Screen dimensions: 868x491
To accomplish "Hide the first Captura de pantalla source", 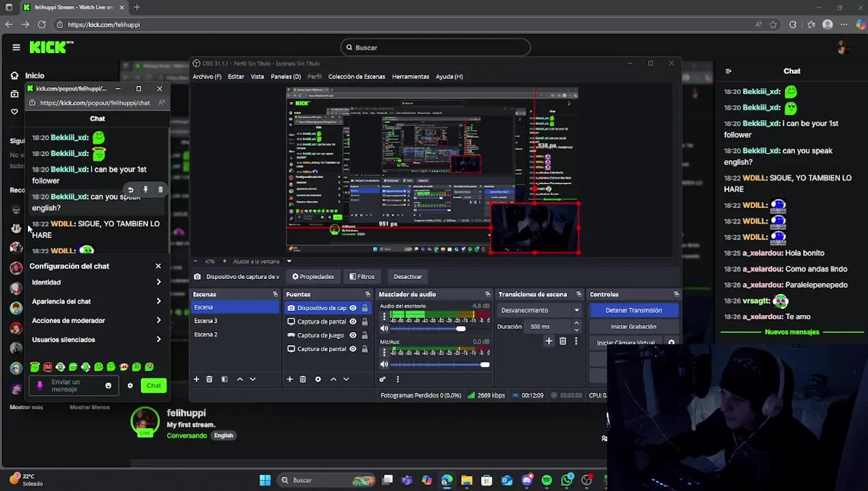I will (x=353, y=321).
